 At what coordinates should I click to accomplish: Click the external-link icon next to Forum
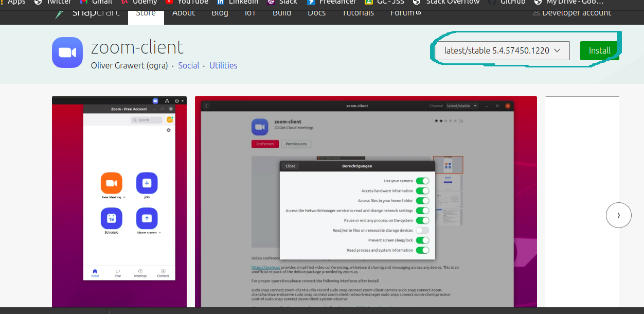click(x=419, y=12)
